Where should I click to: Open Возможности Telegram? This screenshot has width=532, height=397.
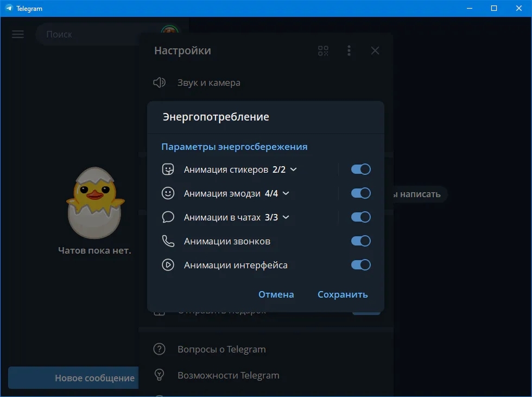tap(266, 375)
